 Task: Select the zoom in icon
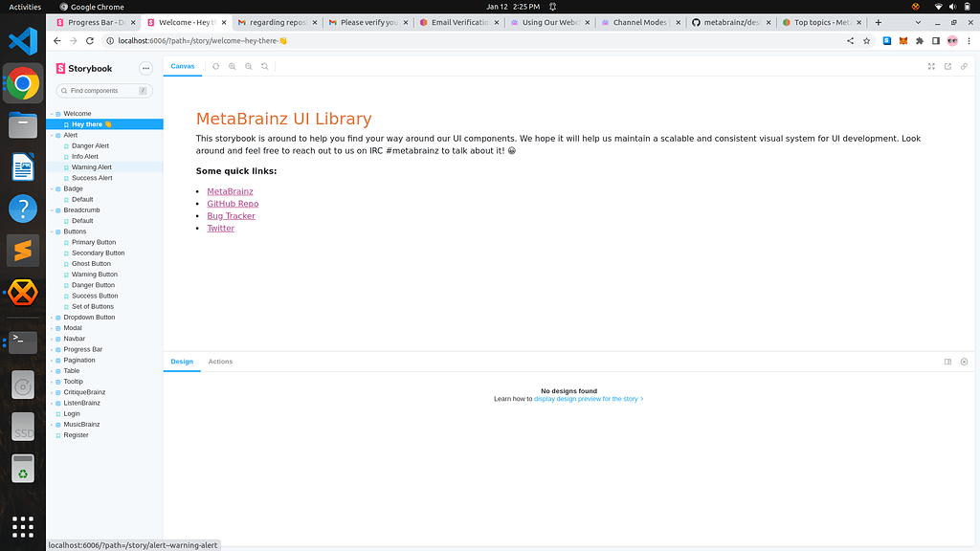tap(232, 66)
